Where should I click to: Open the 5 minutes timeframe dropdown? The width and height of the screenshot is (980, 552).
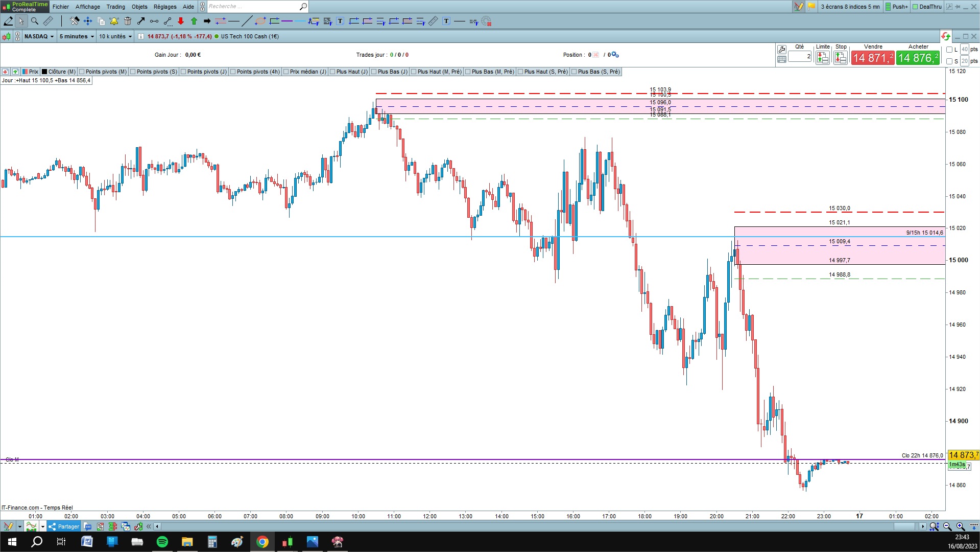[x=77, y=36]
